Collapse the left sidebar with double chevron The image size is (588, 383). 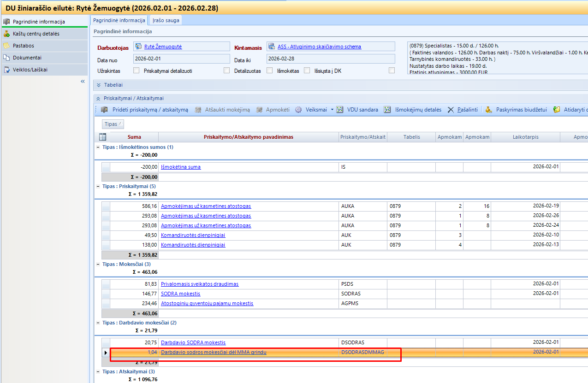point(83,82)
